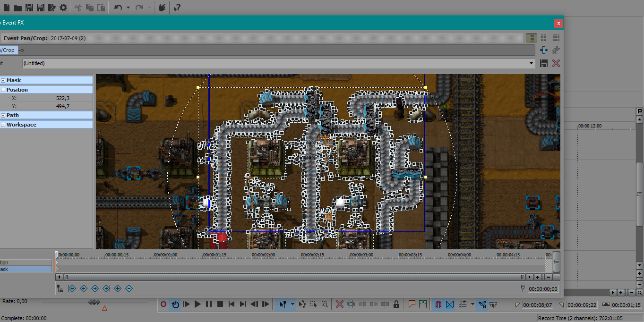Insert a marker with the orange flag
This screenshot has height=322, width=644.
[412, 305]
